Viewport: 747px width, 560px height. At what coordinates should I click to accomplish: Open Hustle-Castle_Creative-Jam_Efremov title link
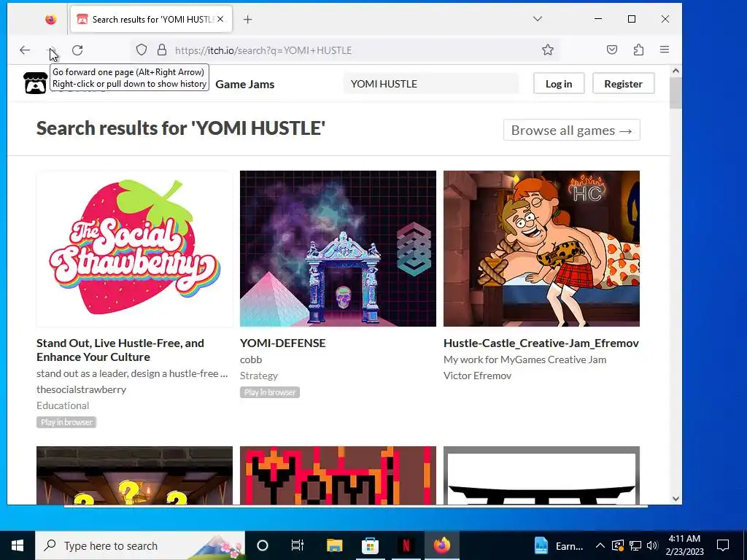(541, 343)
